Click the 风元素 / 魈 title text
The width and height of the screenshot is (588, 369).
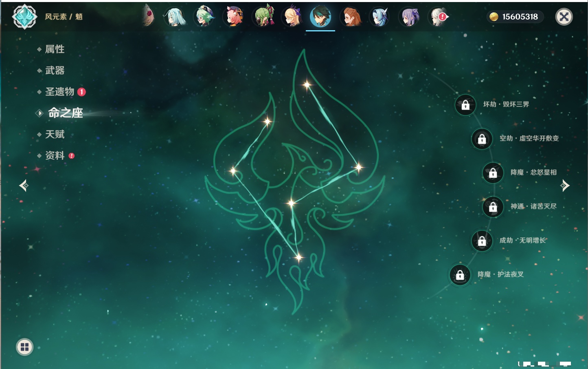click(64, 17)
